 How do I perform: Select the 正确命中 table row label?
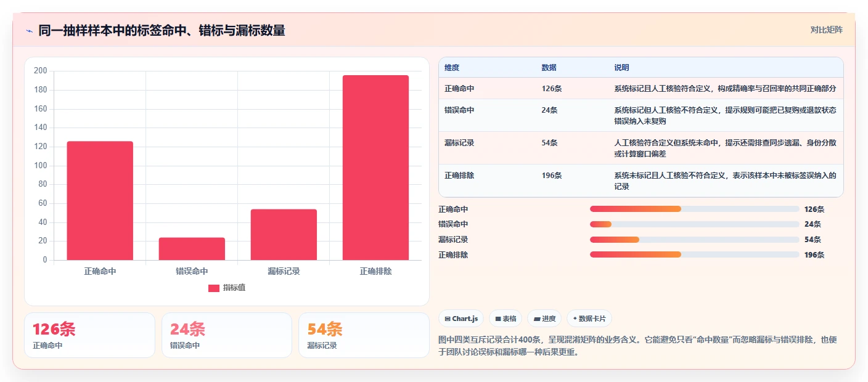coord(459,89)
